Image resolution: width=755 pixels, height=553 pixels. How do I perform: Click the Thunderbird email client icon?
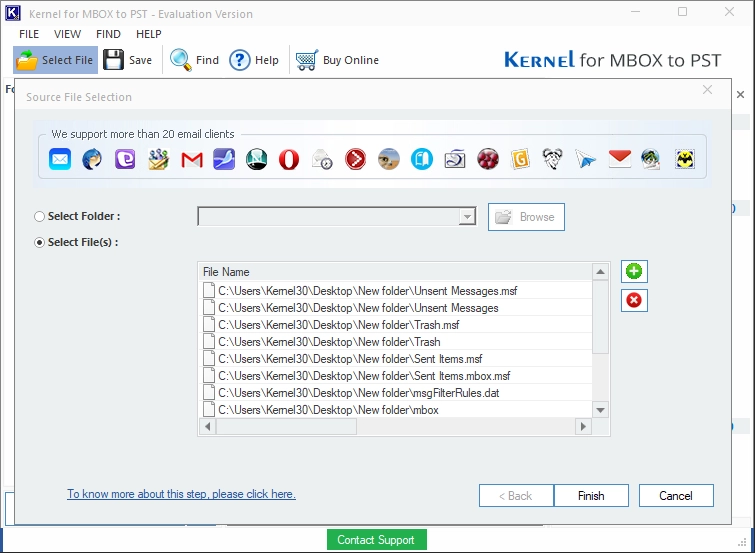(x=92, y=159)
